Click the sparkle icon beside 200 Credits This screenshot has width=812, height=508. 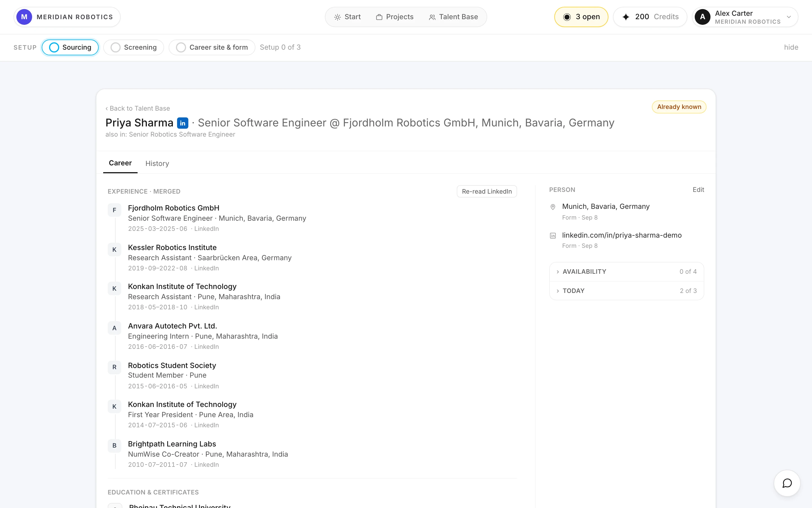click(x=626, y=17)
